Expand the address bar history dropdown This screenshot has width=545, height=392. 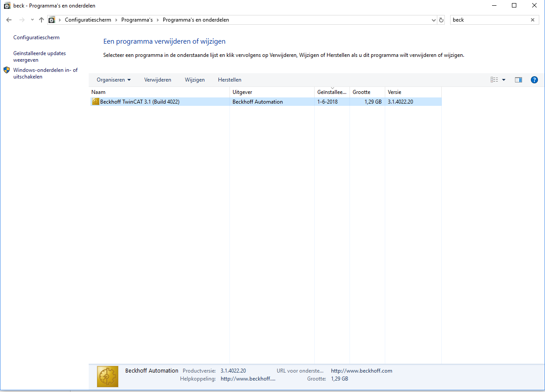pyautogui.click(x=433, y=20)
